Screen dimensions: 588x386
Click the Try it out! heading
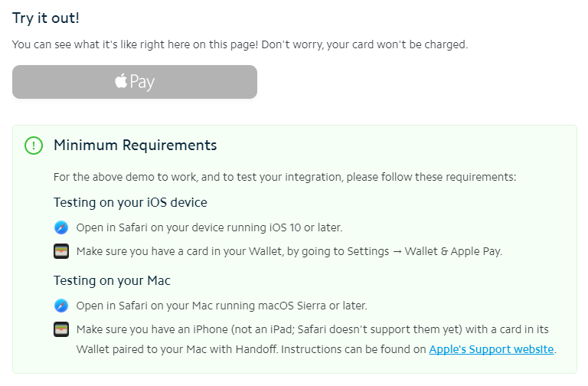[46, 18]
